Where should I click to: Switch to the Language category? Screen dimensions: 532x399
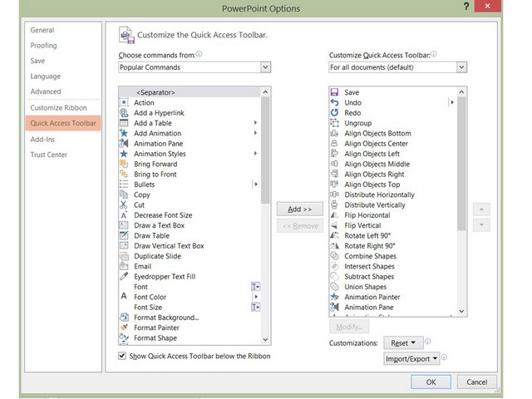[46, 76]
